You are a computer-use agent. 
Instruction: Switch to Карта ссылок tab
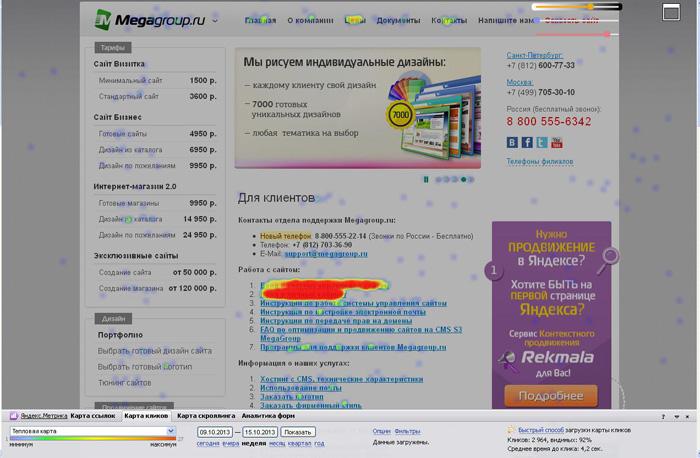tap(93, 416)
